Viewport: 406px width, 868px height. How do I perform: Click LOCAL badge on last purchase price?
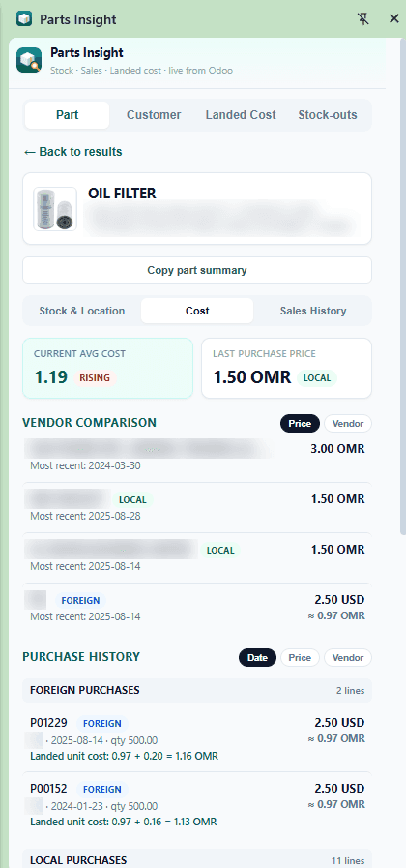click(317, 378)
